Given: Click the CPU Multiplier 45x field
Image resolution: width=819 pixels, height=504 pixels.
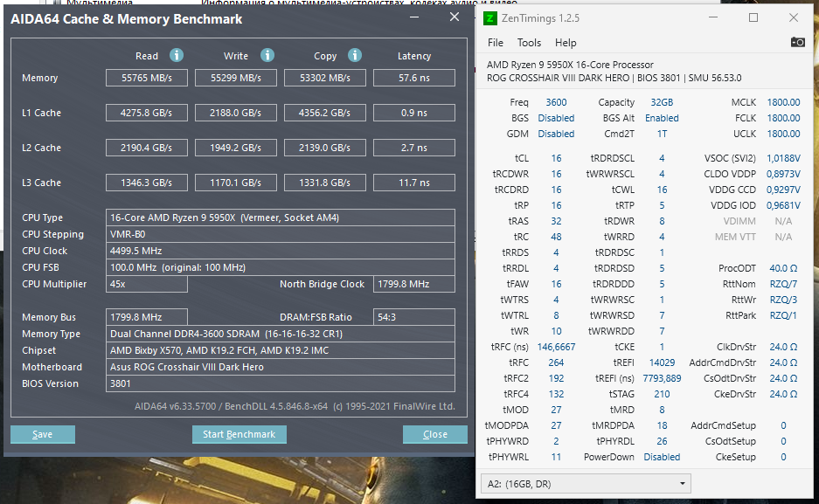Looking at the screenshot, I should (147, 284).
